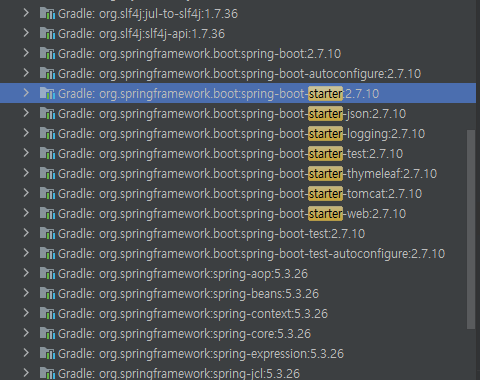The height and width of the screenshot is (380, 480).
Task: Click library icon for jul-to-slf4j:1.7.36
Action: [x=47, y=14]
